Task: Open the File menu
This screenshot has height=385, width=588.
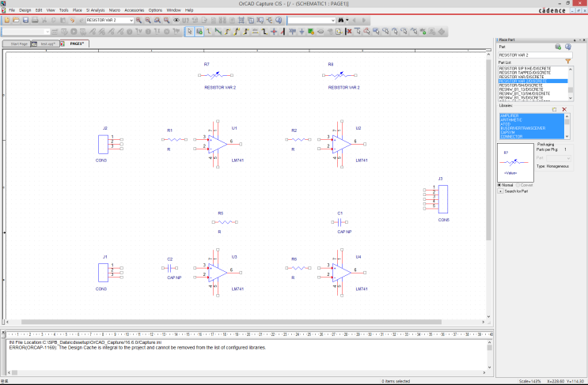Action: pyautogui.click(x=12, y=10)
